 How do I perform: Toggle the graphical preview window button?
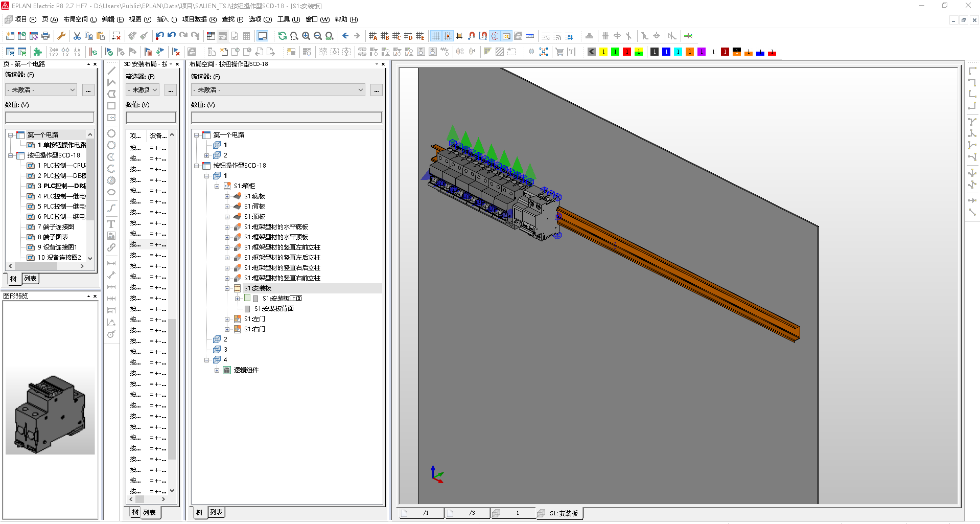262,36
